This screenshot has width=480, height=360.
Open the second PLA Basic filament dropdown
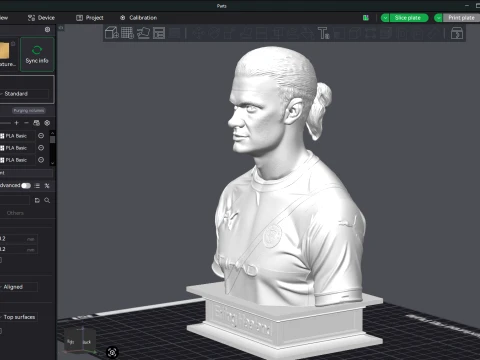point(18,148)
